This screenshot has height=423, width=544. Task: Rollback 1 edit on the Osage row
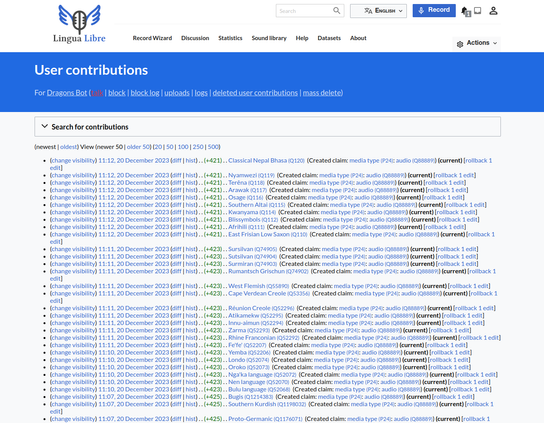(x=443, y=197)
